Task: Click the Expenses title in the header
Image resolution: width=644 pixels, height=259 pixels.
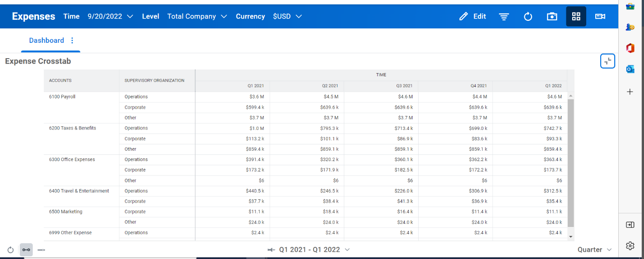Action: [x=33, y=16]
